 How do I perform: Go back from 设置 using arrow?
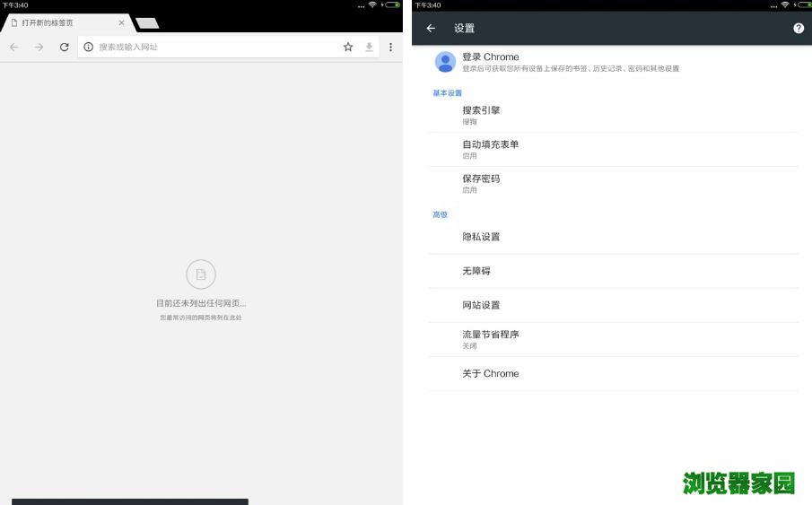click(431, 29)
